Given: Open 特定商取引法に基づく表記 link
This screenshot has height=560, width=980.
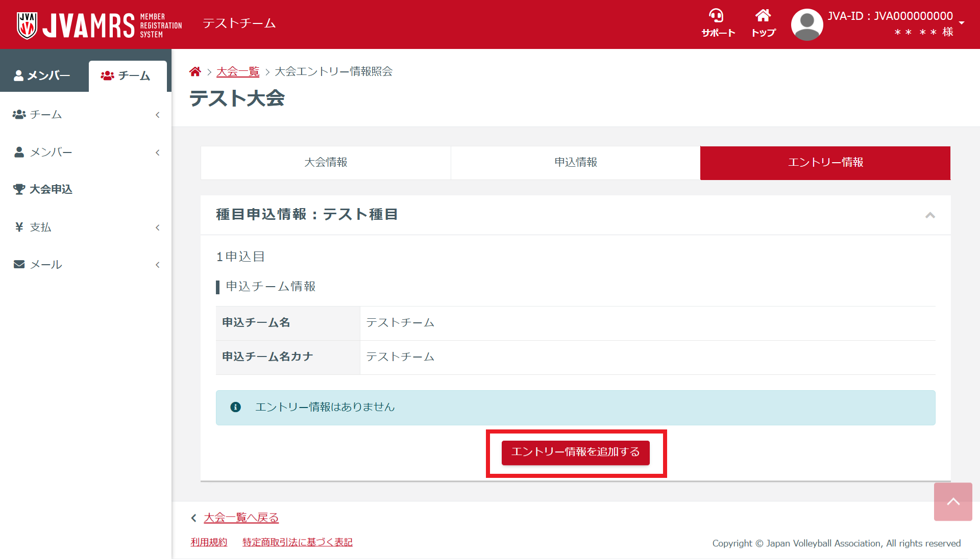Looking at the screenshot, I should 297,542.
